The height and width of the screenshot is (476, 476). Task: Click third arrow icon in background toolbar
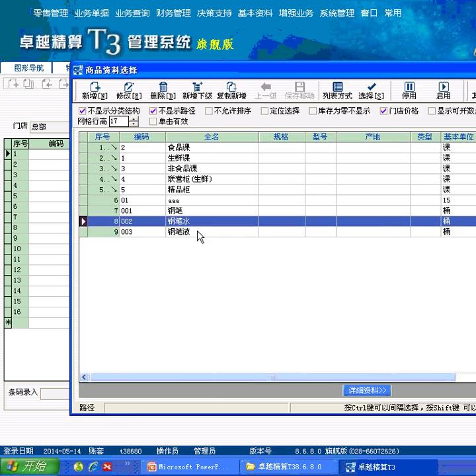tap(47, 83)
